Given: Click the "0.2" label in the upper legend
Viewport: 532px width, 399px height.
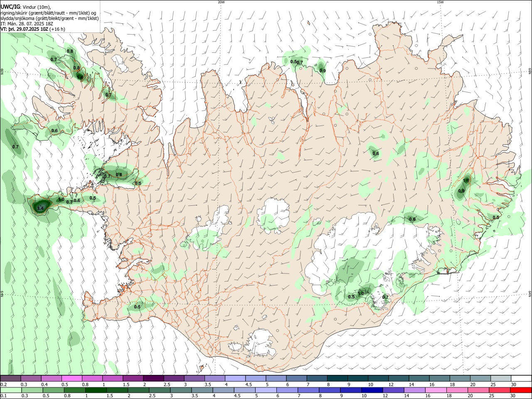Looking at the screenshot, I should click(x=3, y=384).
